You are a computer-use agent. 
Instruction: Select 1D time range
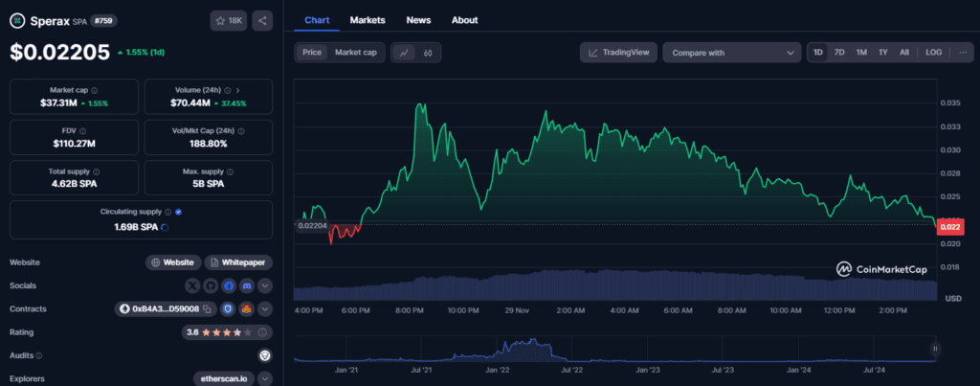click(817, 53)
